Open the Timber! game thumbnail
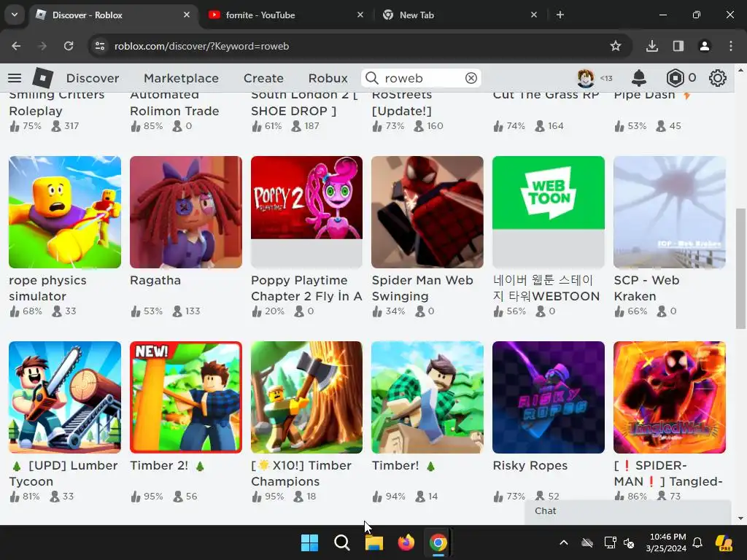This screenshot has height=560, width=747. pos(427,397)
